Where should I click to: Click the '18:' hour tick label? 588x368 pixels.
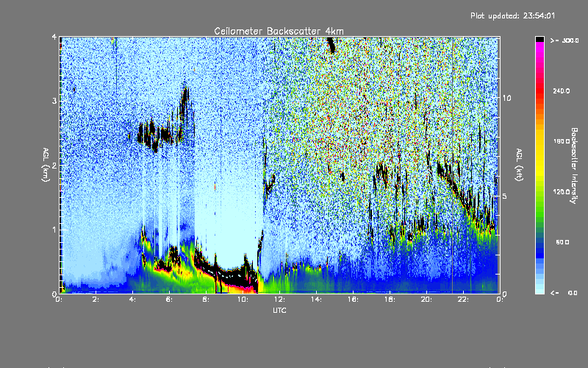390,300
